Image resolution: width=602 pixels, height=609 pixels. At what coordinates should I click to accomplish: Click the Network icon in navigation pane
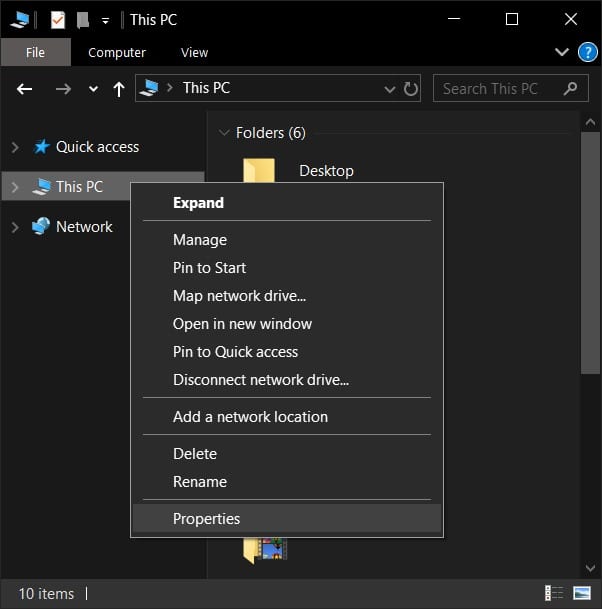40,227
